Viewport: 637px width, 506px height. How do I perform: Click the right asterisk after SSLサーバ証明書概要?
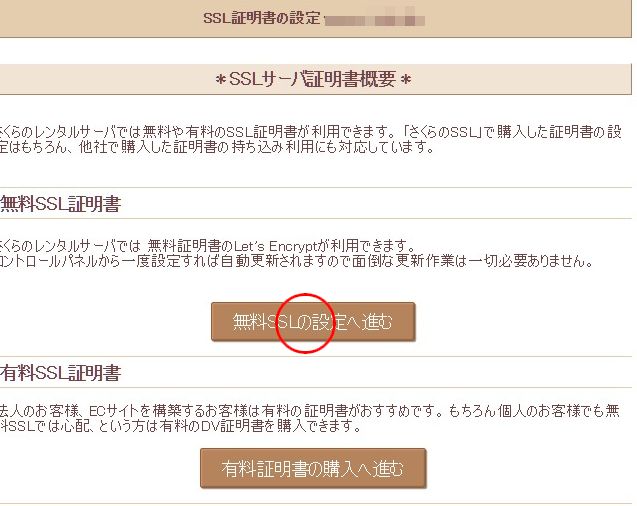[405, 80]
